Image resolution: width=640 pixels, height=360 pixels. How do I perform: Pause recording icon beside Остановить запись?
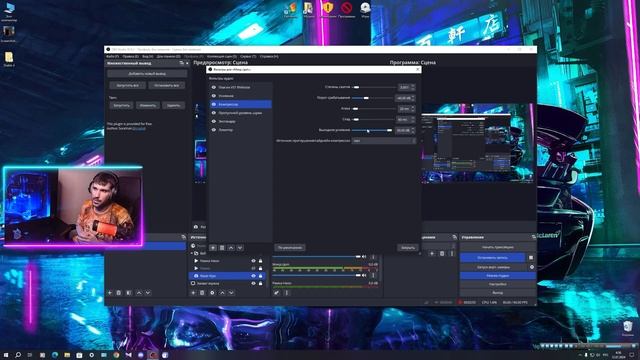pyautogui.click(x=531, y=258)
